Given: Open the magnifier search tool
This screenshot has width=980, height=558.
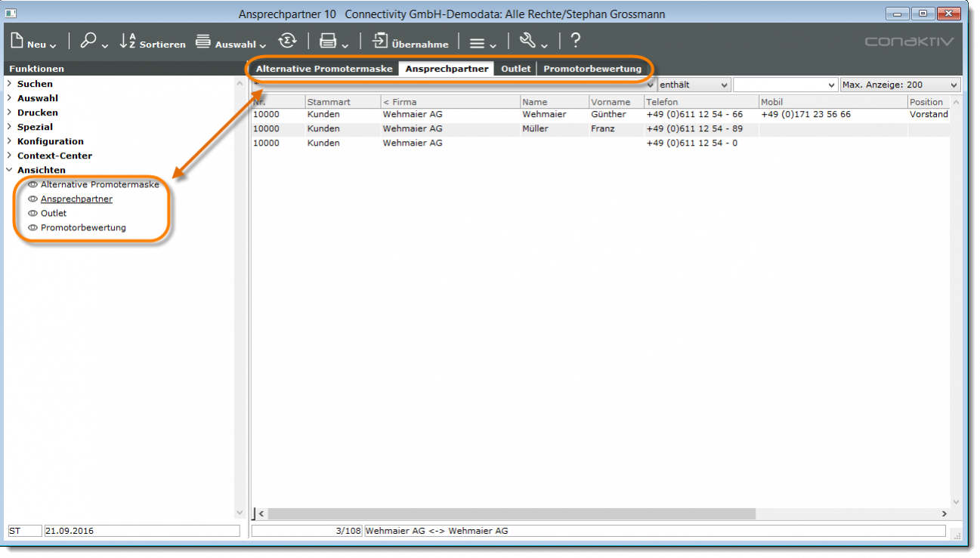Looking at the screenshot, I should click(88, 42).
